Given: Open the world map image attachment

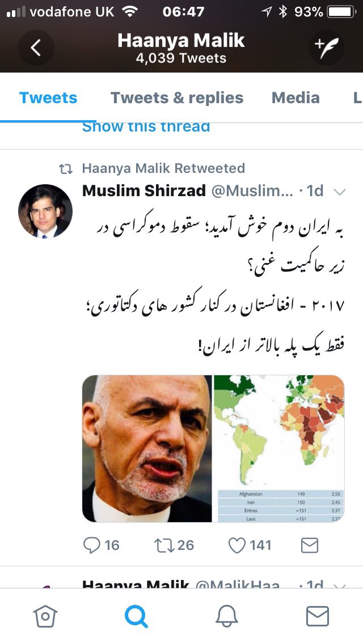Looking at the screenshot, I should click(x=279, y=448).
